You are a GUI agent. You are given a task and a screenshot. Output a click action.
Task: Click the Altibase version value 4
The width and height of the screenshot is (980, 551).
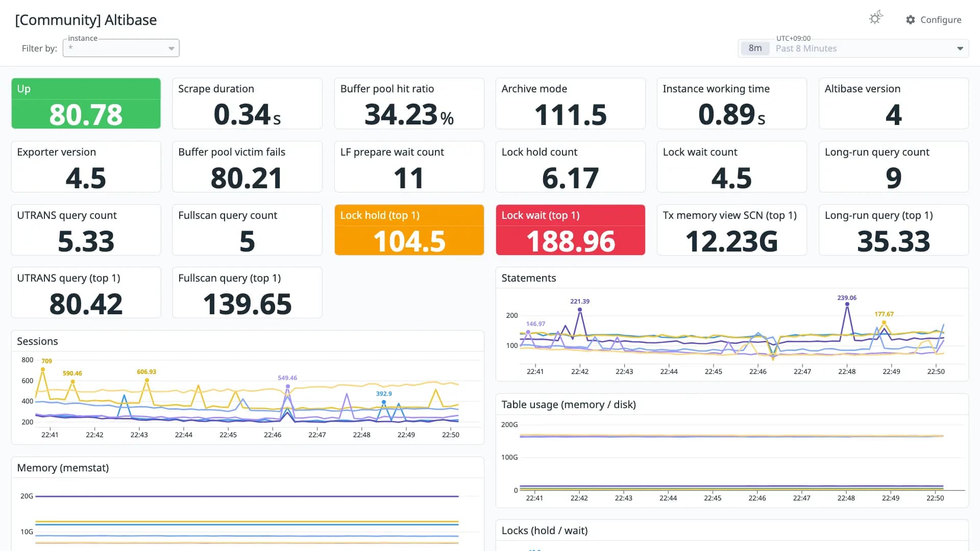click(x=893, y=115)
